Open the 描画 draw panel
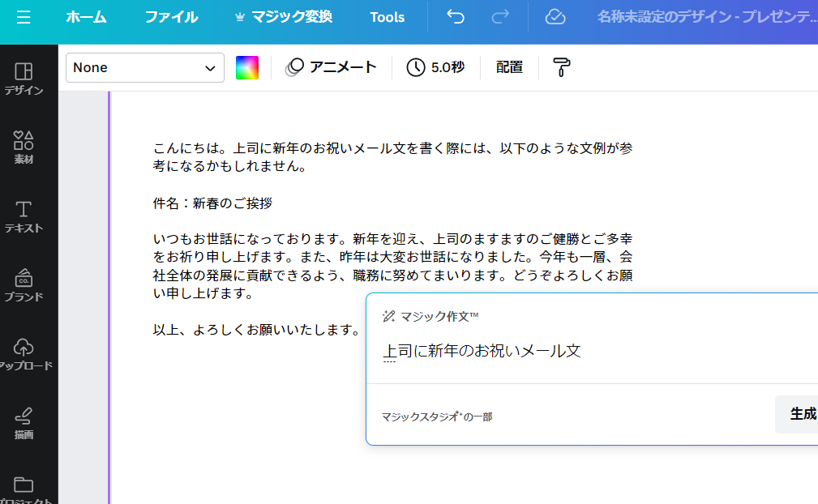818x504 pixels. click(x=24, y=423)
